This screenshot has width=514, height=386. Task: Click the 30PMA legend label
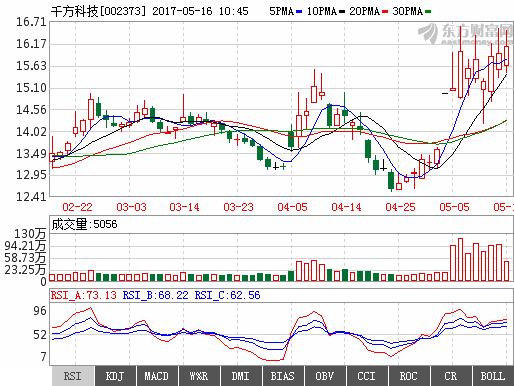point(408,11)
